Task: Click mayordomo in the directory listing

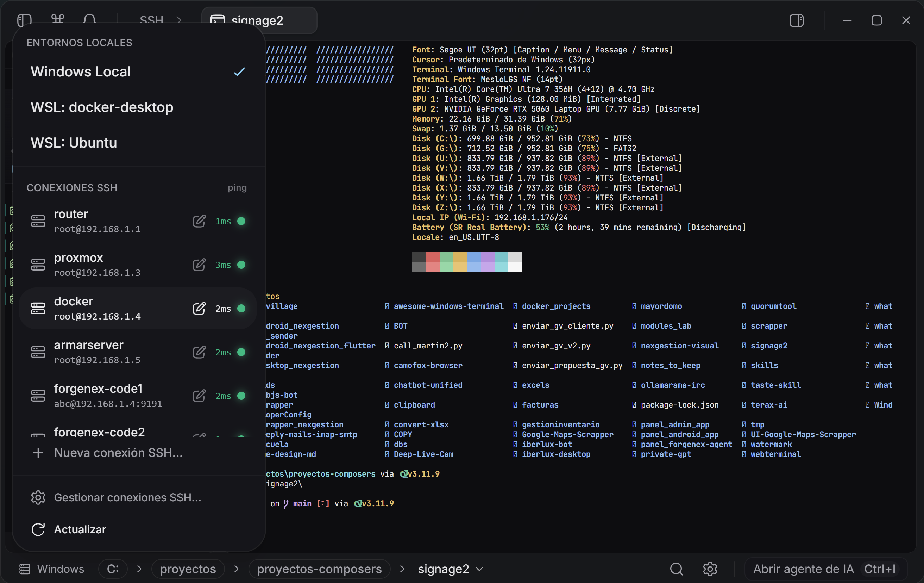Action: [661, 306]
